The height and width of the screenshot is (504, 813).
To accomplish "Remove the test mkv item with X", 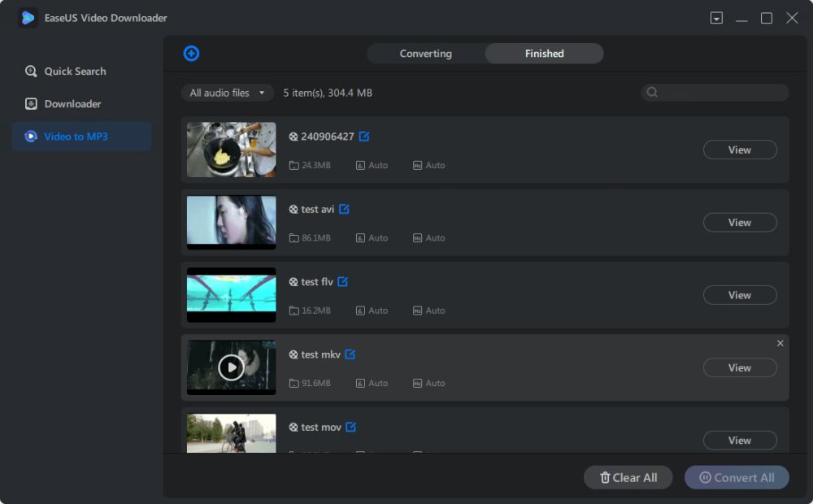I will (x=780, y=343).
